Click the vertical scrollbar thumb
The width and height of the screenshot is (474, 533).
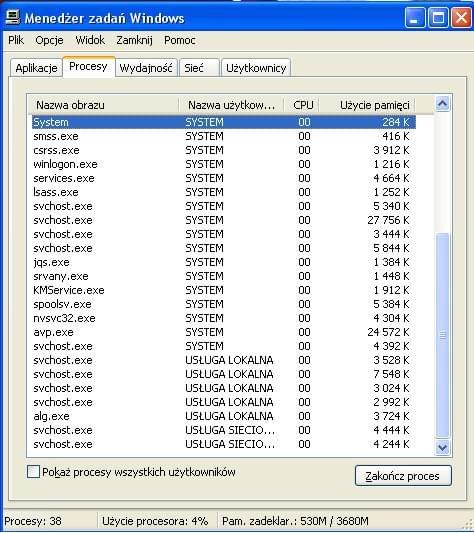pyautogui.click(x=442, y=335)
